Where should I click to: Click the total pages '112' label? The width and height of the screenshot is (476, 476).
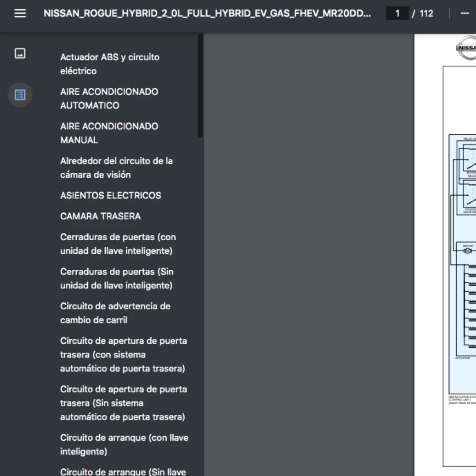pyautogui.click(x=426, y=13)
